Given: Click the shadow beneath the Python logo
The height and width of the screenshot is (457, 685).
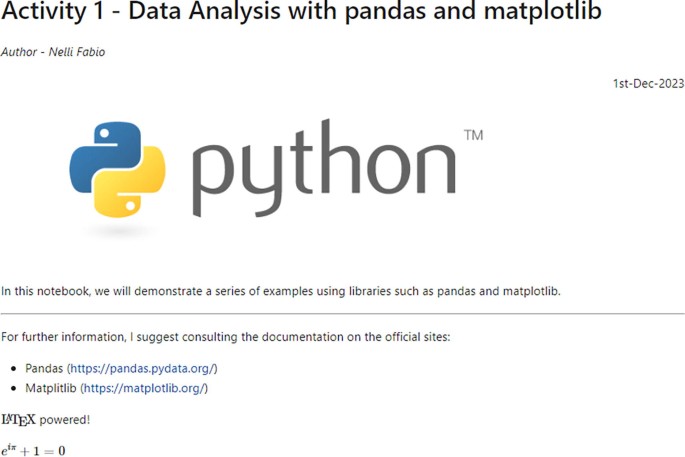Looking at the screenshot, I should pos(118,230).
